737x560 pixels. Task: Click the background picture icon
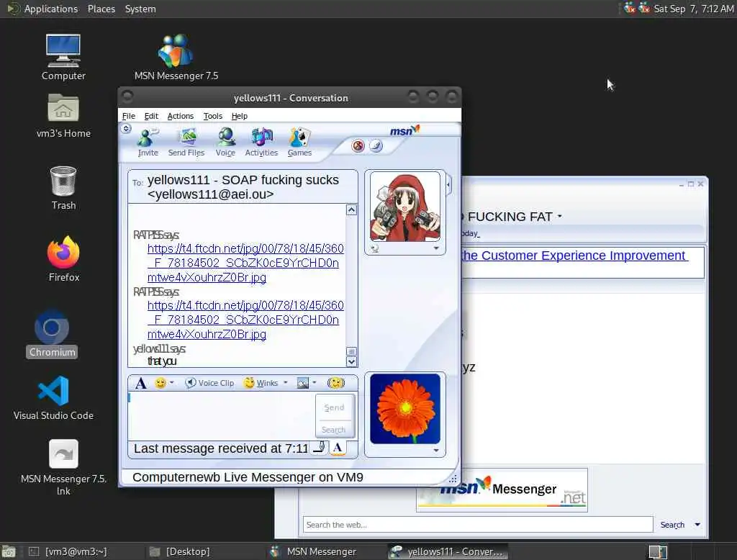click(x=303, y=383)
